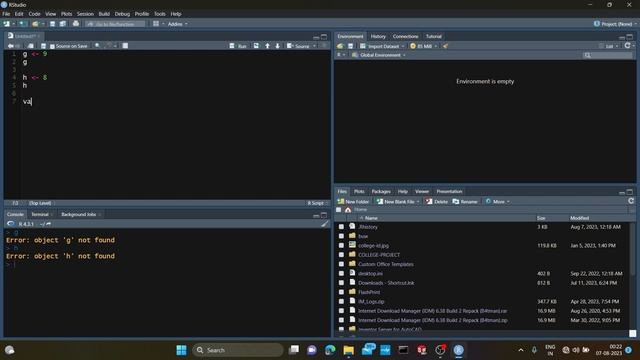Viewport: 640px width, 360px height.
Task: Clear the console with the broom icon
Action: point(324,224)
